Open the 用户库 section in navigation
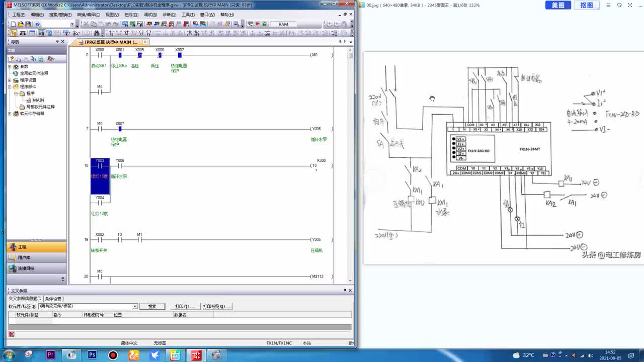644x362 pixels. pyautogui.click(x=36, y=257)
